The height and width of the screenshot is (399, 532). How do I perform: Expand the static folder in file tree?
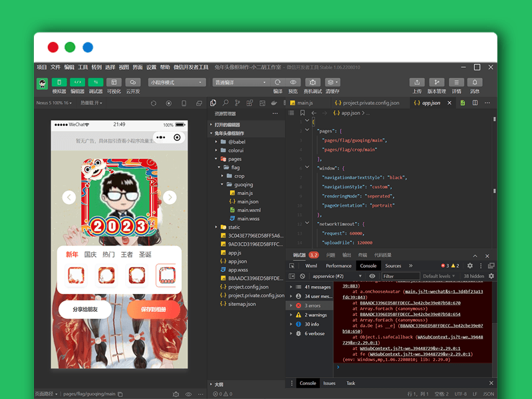pyautogui.click(x=234, y=227)
